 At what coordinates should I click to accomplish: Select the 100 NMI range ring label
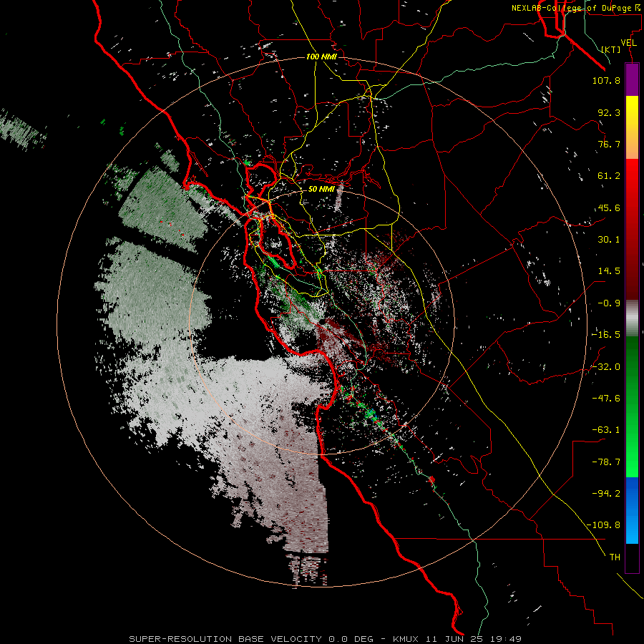coord(321,57)
